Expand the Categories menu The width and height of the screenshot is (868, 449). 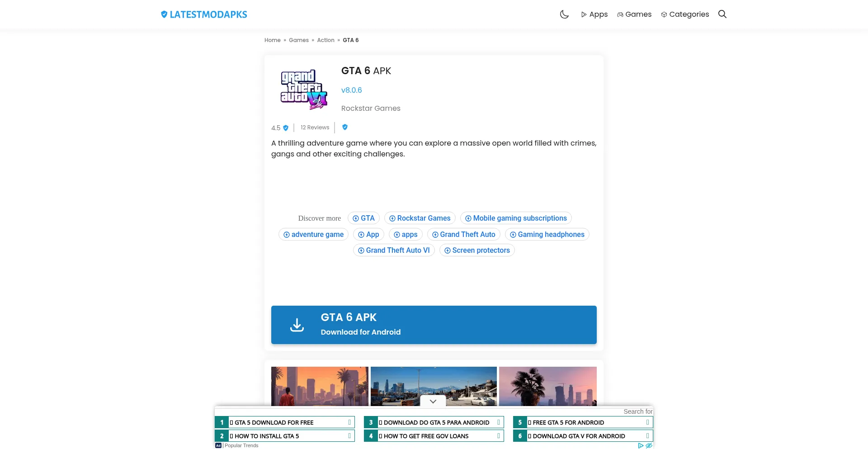click(685, 14)
